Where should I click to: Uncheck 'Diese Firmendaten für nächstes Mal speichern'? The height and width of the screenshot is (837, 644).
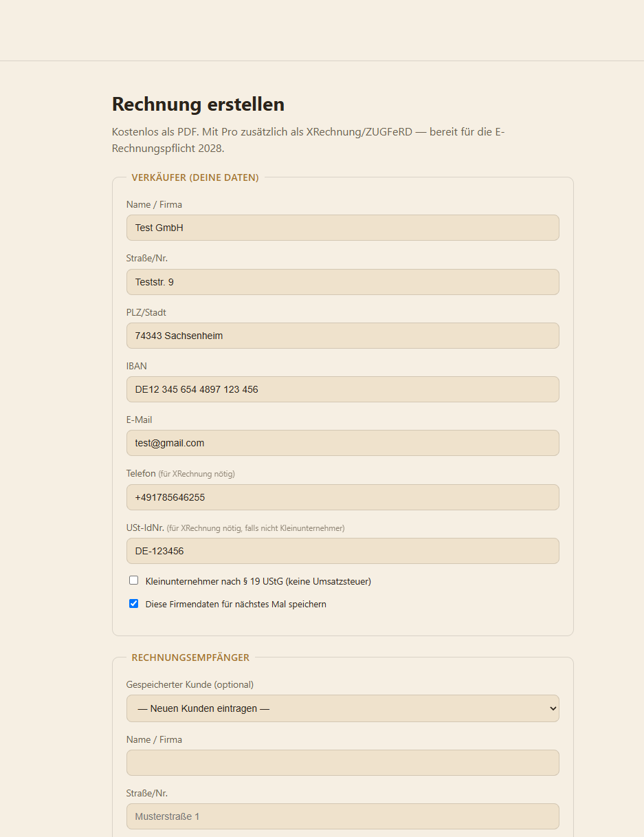[134, 604]
